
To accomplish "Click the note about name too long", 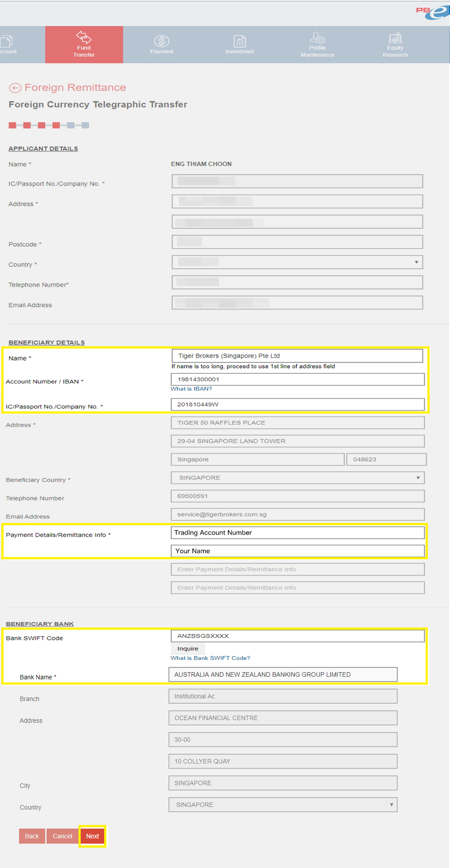I will pos(253,366).
